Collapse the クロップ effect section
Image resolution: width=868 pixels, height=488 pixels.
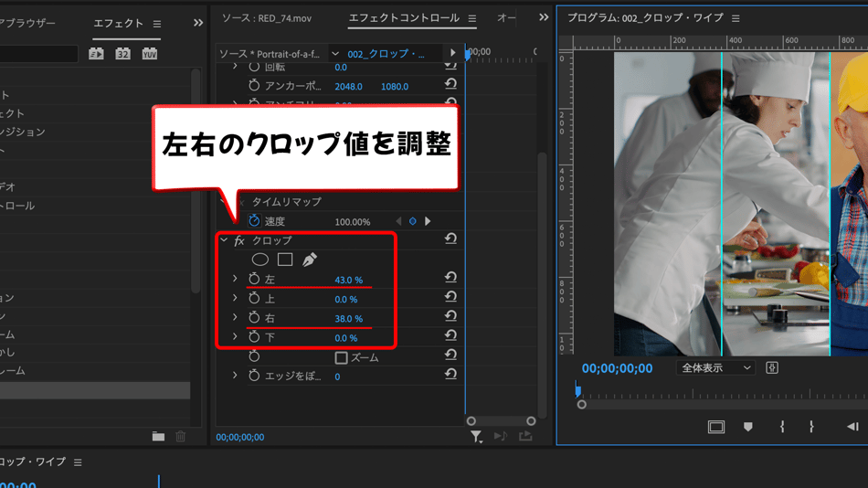224,240
